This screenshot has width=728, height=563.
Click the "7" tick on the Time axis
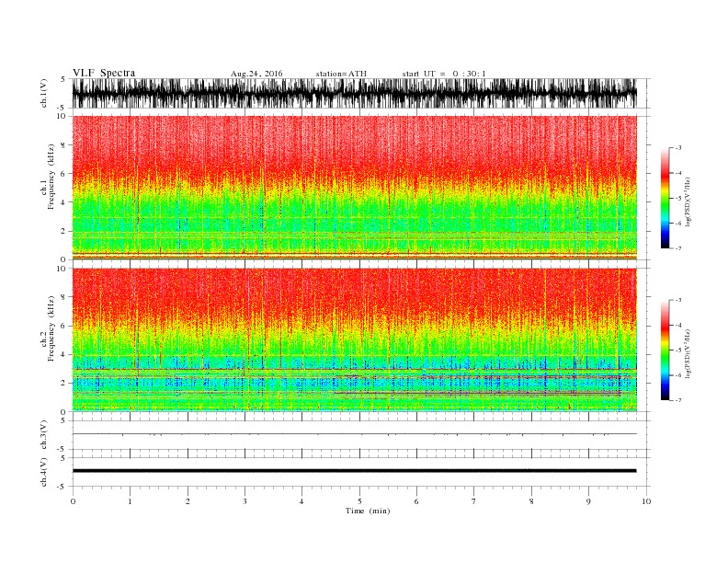(473, 501)
